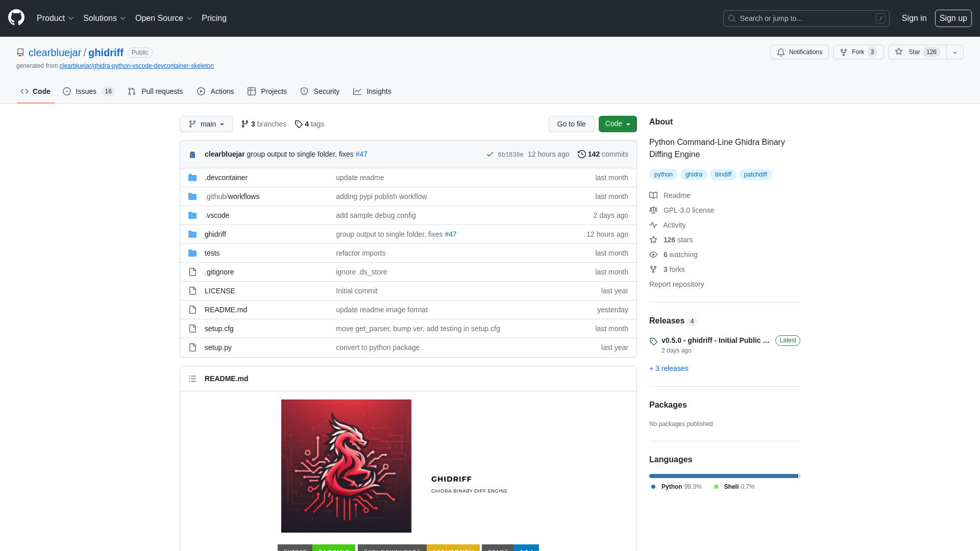Click the Issues tab showing 16 open
The image size is (980, 551).
tap(88, 91)
